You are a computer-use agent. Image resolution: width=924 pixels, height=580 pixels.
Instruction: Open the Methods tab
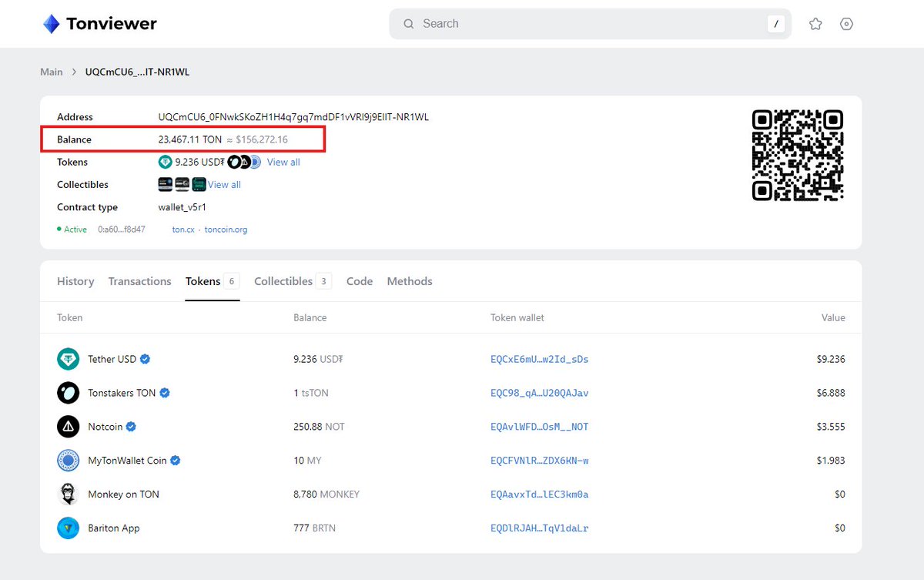(x=410, y=281)
